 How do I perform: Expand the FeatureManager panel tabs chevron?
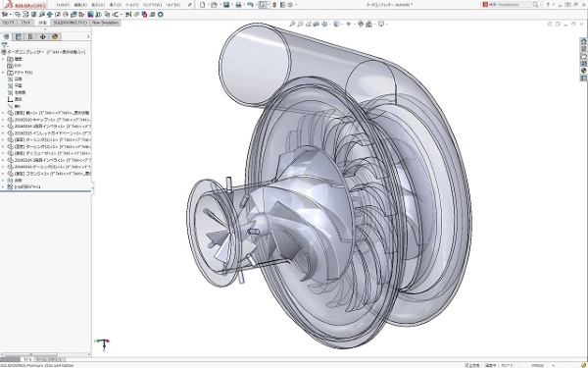click(x=88, y=37)
